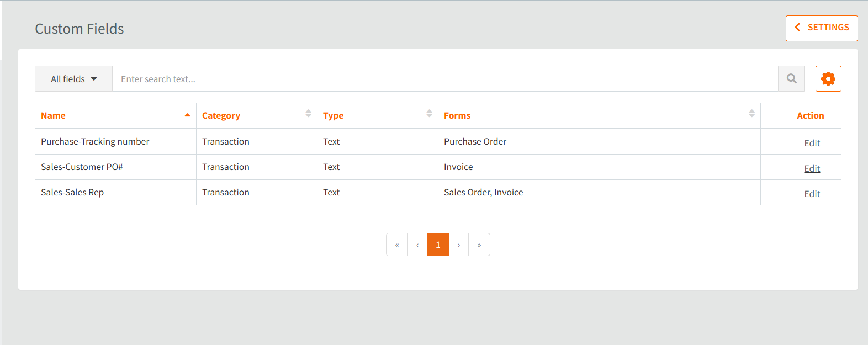Image resolution: width=868 pixels, height=345 pixels.
Task: Click Text type in Sales-Sales Rep row
Action: click(378, 193)
